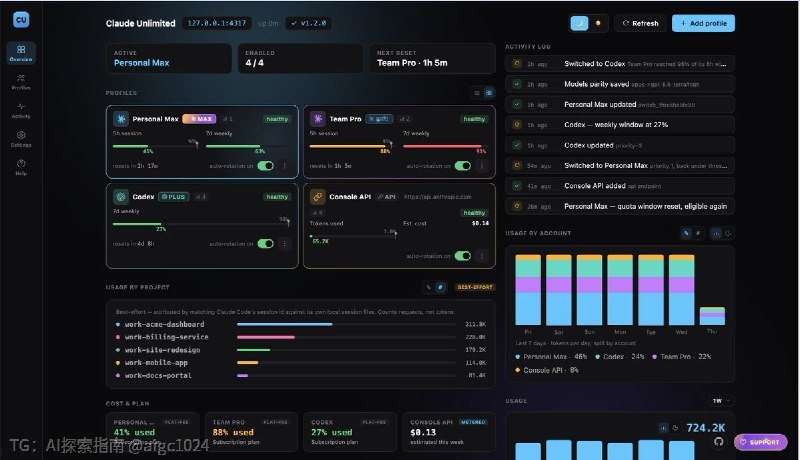
Task: Open Team Pro more options menu
Action: point(482,166)
